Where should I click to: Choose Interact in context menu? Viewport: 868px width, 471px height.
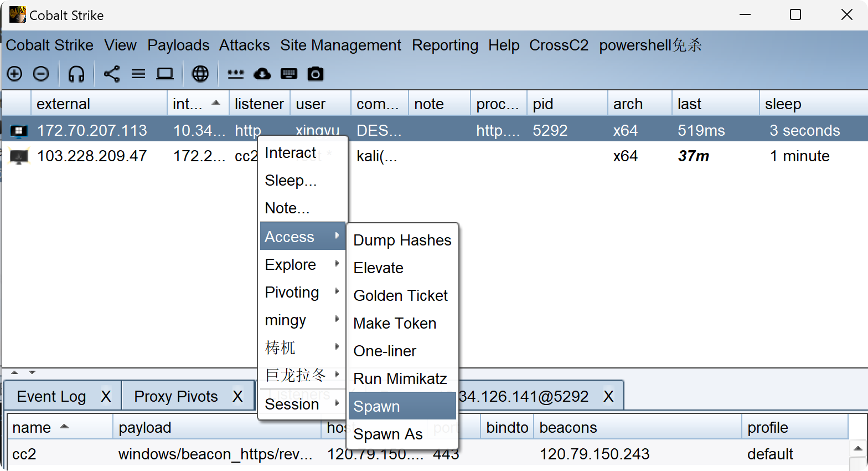[303, 152]
